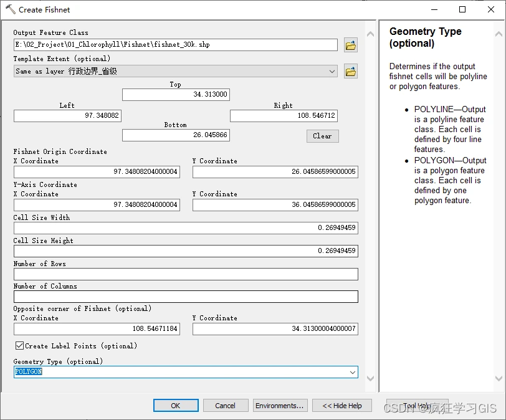Edit Y-Axis Y Coordinate field 36.045
This screenshot has width=506, height=420.
(x=275, y=205)
